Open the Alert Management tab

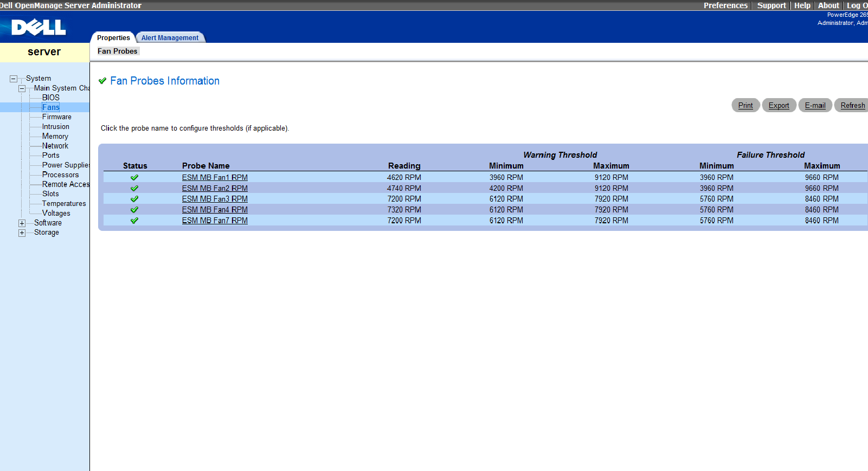(170, 37)
